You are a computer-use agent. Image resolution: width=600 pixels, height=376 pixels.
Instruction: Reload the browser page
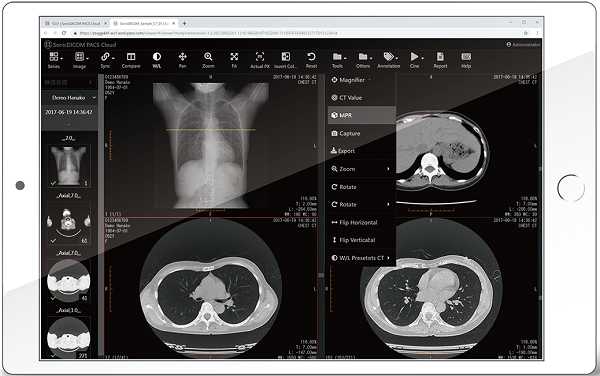click(x=64, y=33)
